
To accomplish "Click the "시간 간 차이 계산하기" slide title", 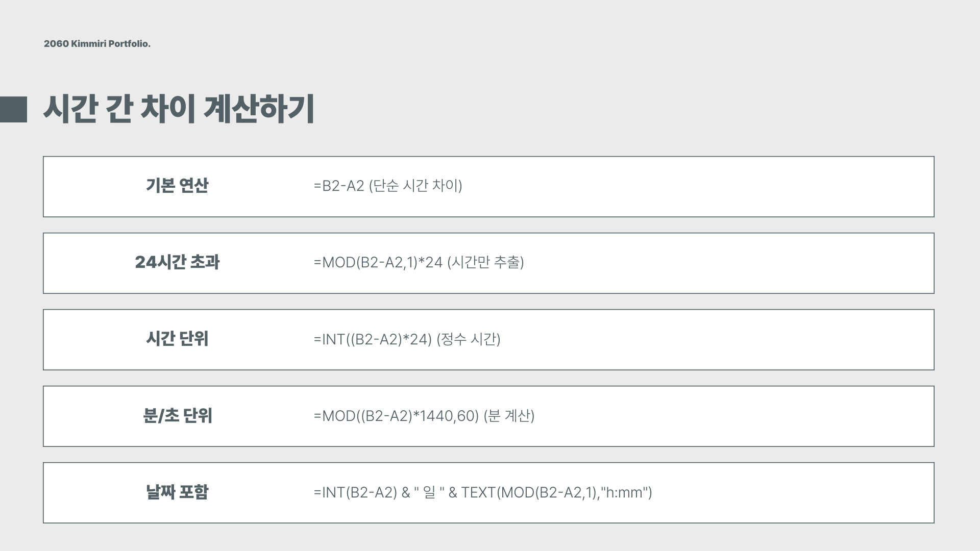I will (179, 109).
